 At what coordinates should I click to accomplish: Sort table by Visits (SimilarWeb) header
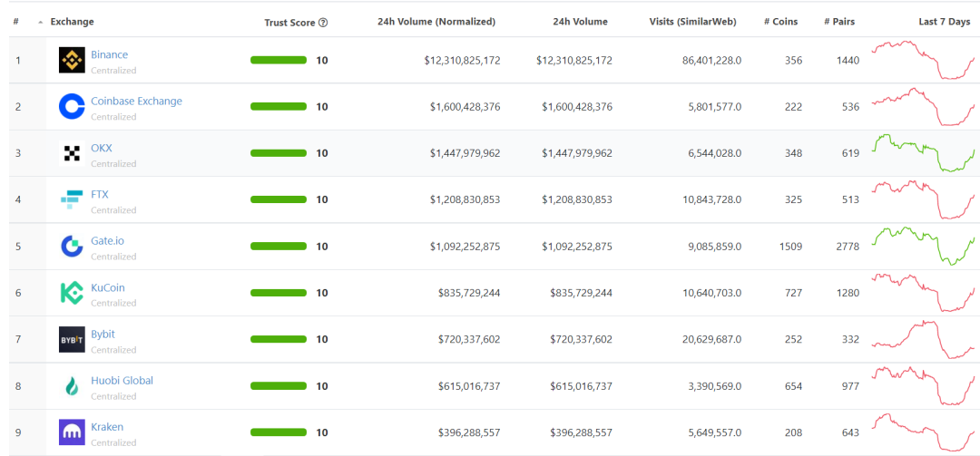pos(692,22)
